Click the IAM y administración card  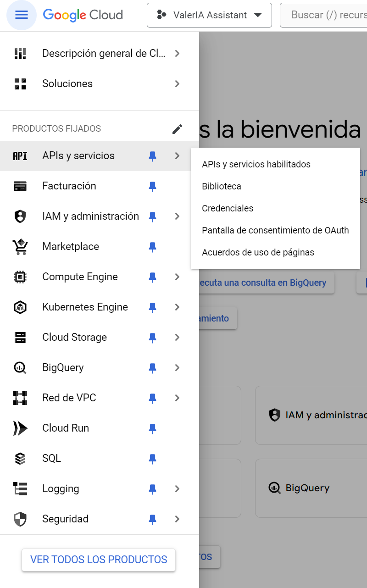click(x=311, y=415)
